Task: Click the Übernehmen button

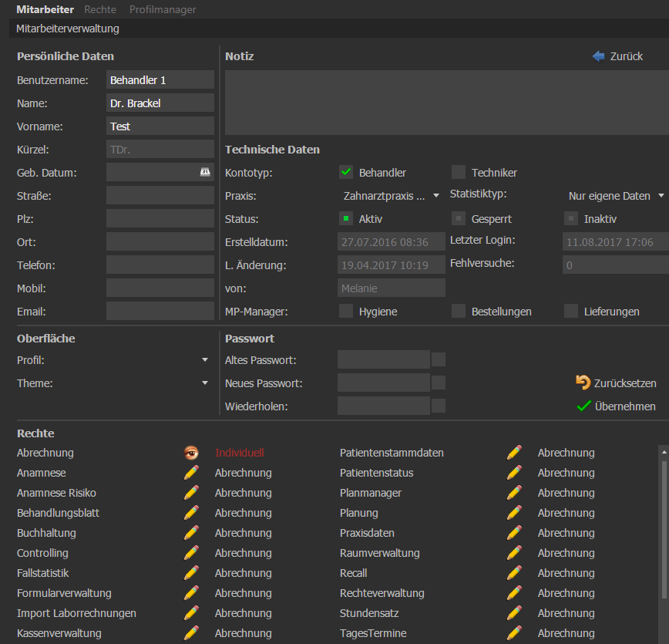Action: point(616,406)
